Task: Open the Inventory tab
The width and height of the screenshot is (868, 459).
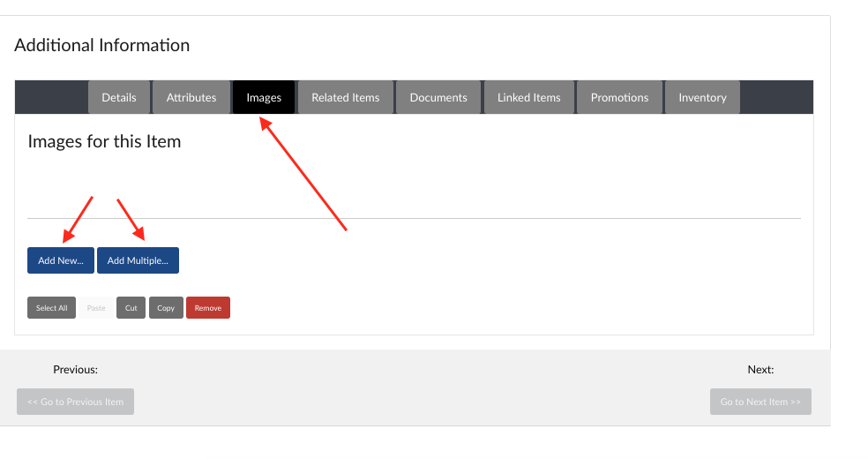Action: click(702, 97)
